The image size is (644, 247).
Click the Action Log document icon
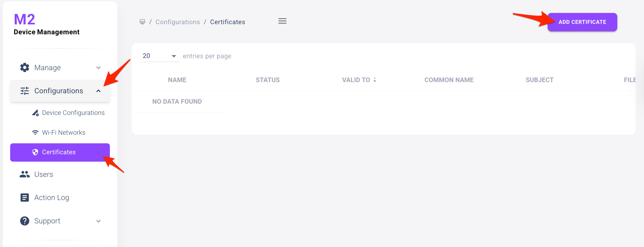point(25,197)
